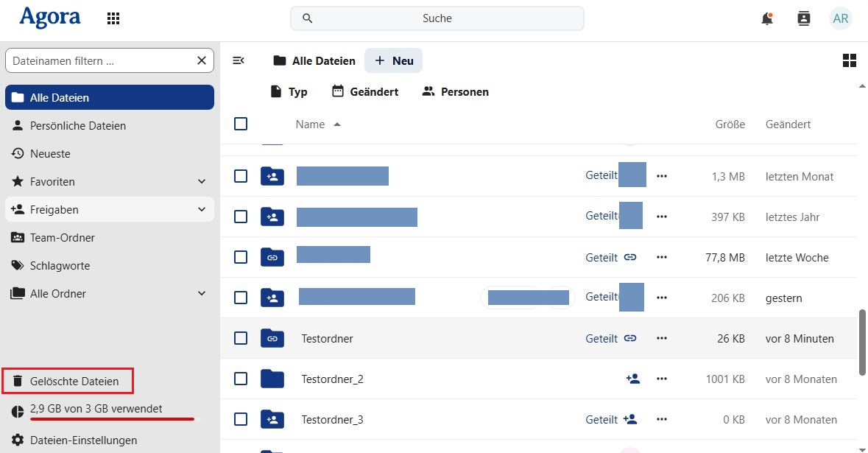Open the Typ filter

point(289,91)
